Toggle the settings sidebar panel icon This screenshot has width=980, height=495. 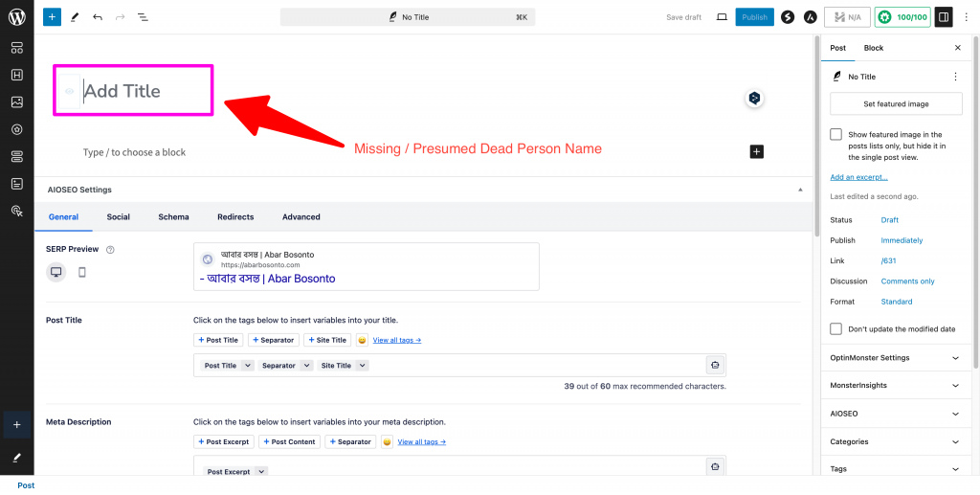pos(944,17)
